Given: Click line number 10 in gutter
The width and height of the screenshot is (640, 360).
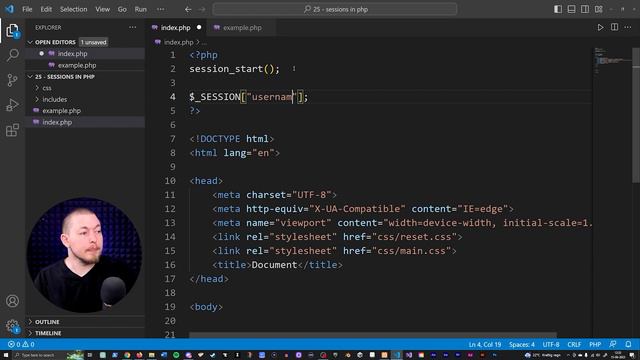Looking at the screenshot, I should tap(170, 181).
